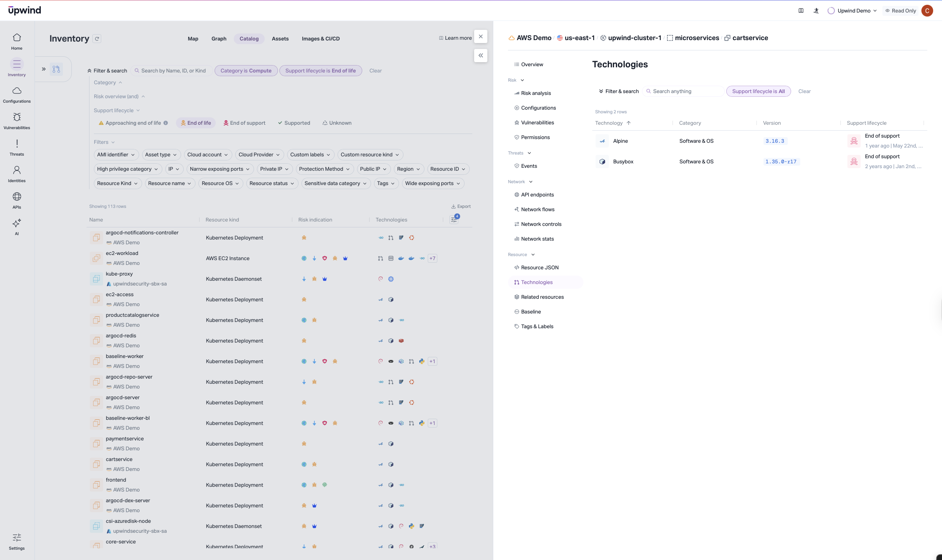Click the Alpine technology icon
This screenshot has height=560, width=942.
click(602, 141)
